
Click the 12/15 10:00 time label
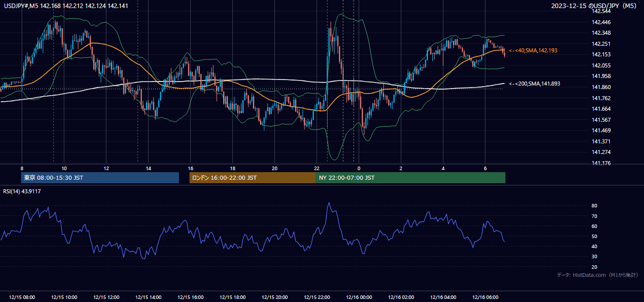64,297
